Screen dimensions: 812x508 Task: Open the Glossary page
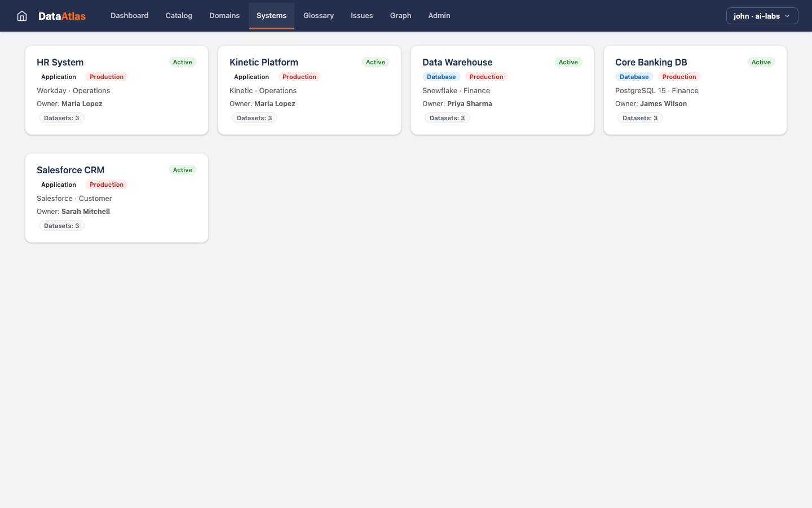[318, 15]
